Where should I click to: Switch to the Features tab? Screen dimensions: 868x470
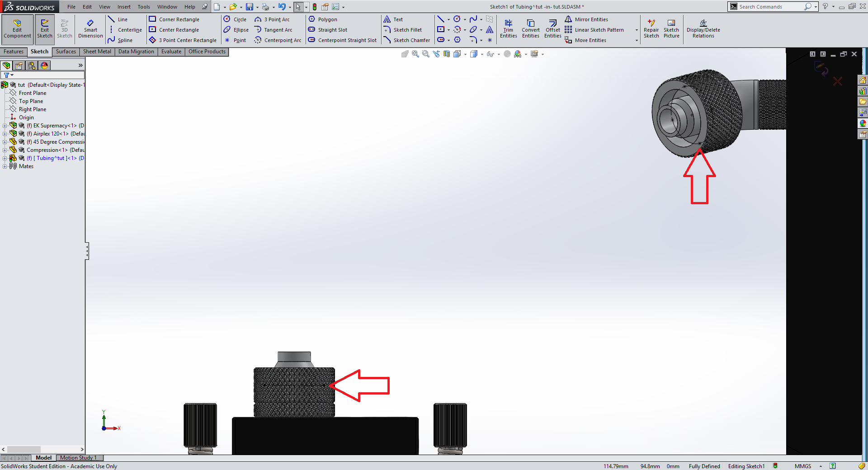coord(13,52)
